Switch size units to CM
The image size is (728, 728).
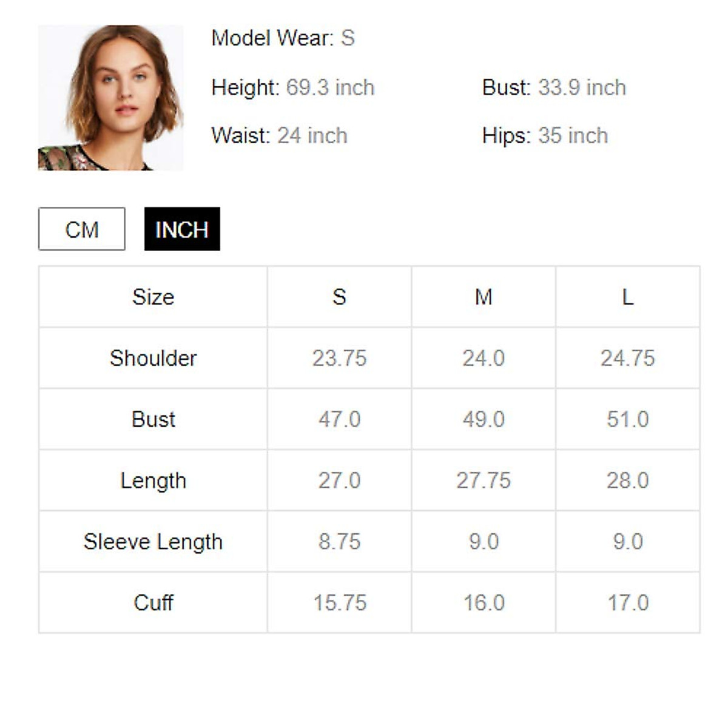(82, 229)
